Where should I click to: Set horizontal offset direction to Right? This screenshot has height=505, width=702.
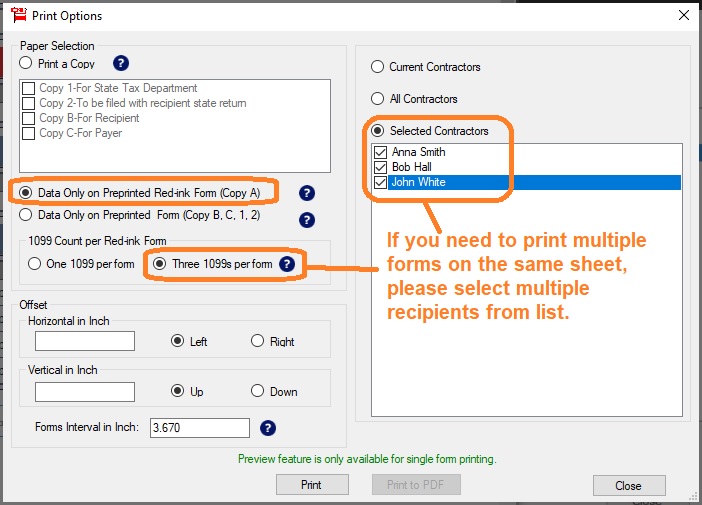tap(257, 341)
